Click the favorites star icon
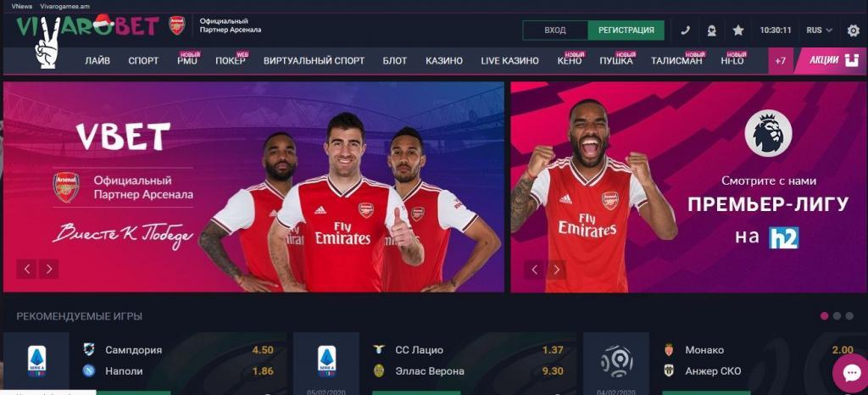The image size is (868, 395). (x=738, y=31)
